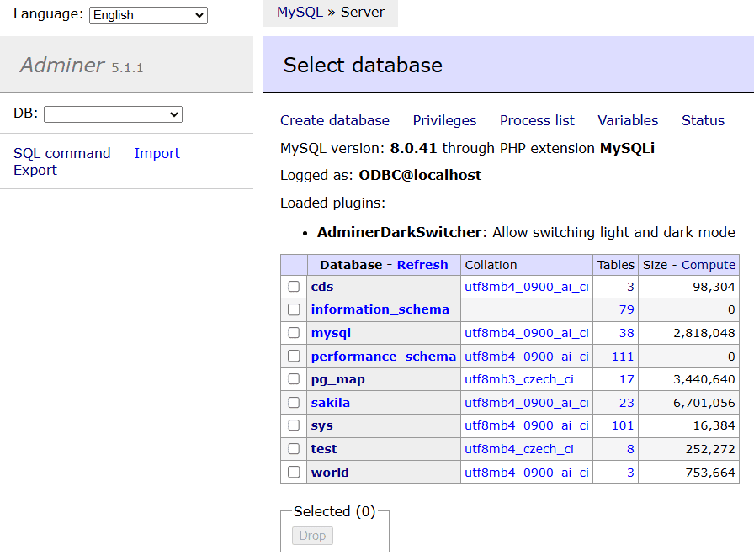The height and width of the screenshot is (560, 754).
Task: Click the MySQL breadcrumb link
Action: click(300, 13)
